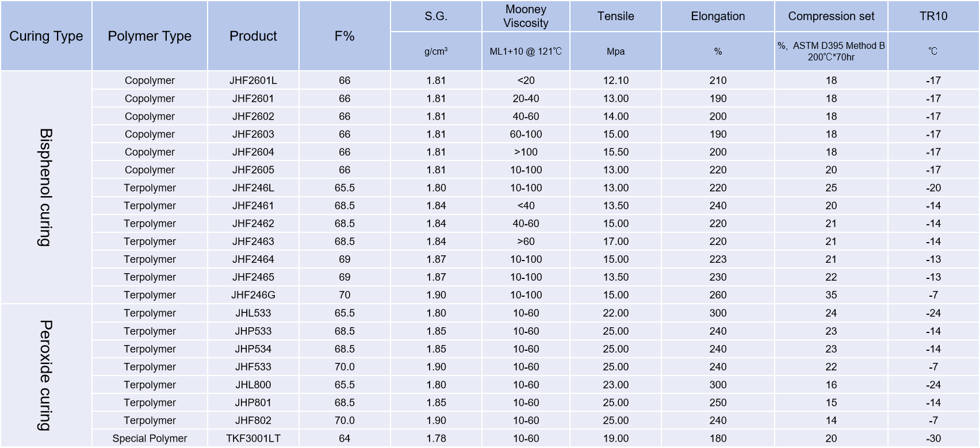Click the Compression set header cell

point(831,16)
